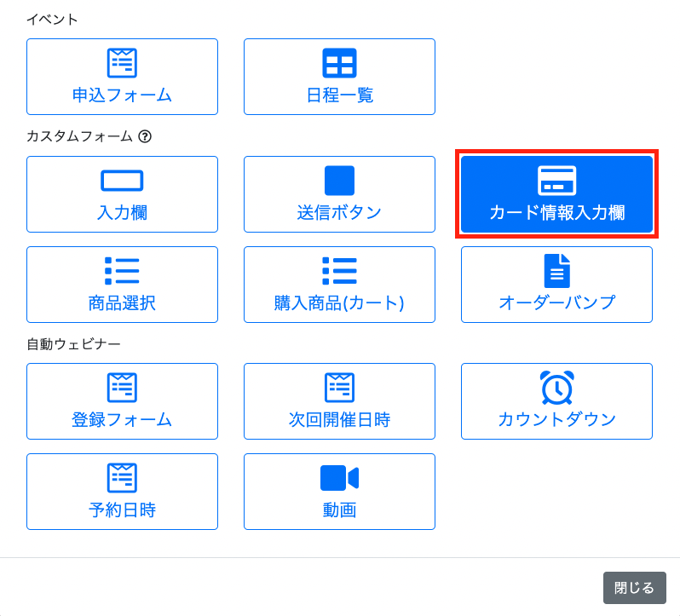Click the 入力欄 rectangle icon

click(122, 181)
